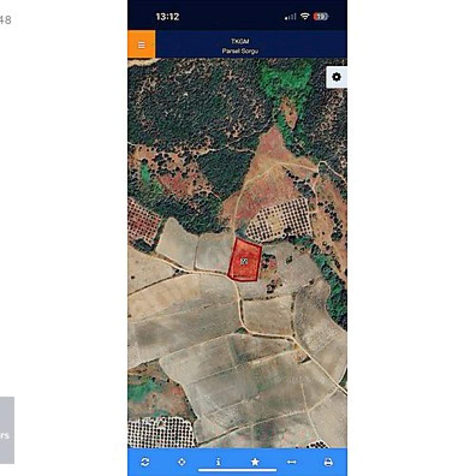Tap the battery indicator

tap(320, 16)
